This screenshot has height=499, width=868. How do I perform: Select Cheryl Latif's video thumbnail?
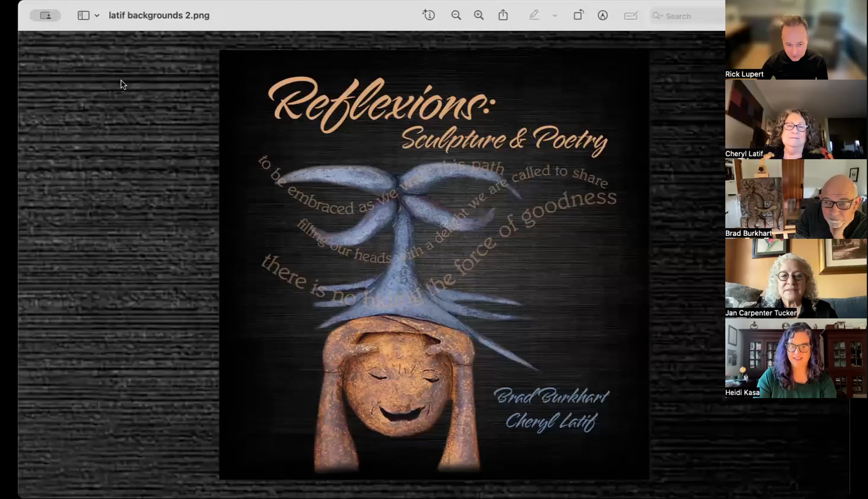coord(796,119)
